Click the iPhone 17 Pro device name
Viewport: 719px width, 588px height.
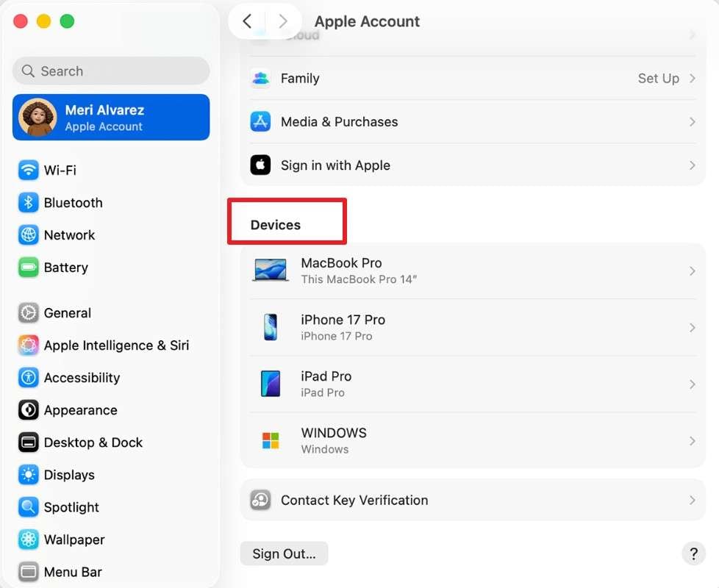coord(343,320)
